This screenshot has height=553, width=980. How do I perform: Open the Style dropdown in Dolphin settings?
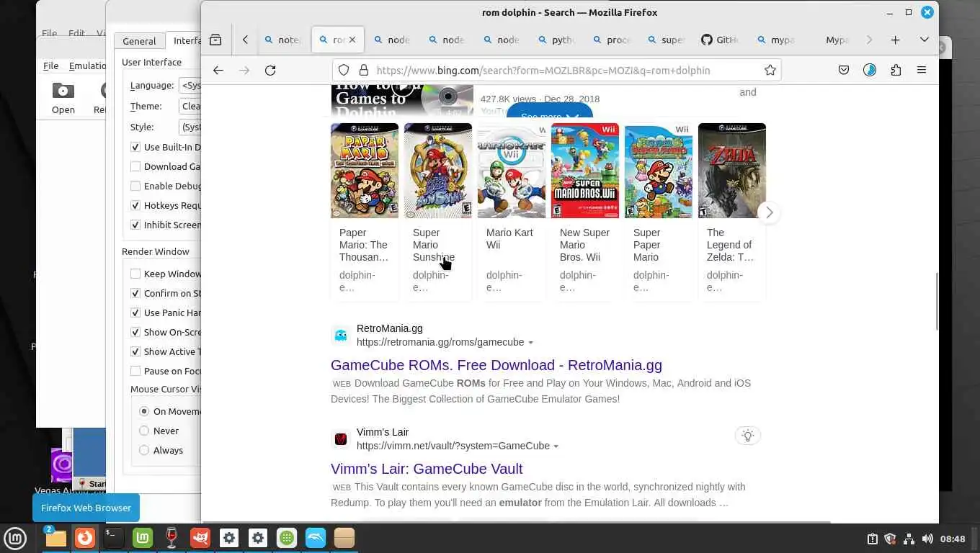pyautogui.click(x=190, y=127)
